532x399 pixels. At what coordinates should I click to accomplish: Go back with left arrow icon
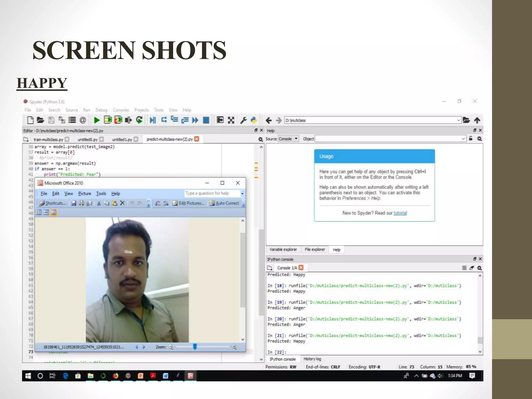click(x=269, y=120)
